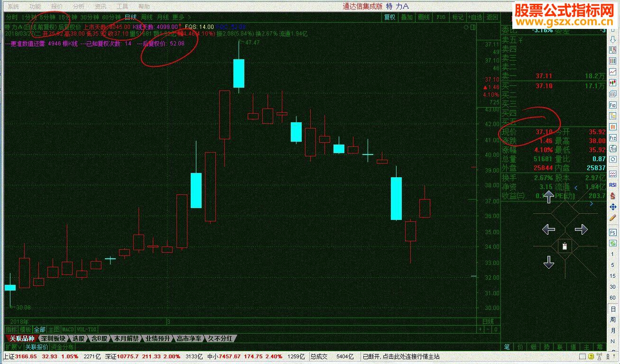
Task: Click the down arrow navigation pad button
Action: (548, 262)
